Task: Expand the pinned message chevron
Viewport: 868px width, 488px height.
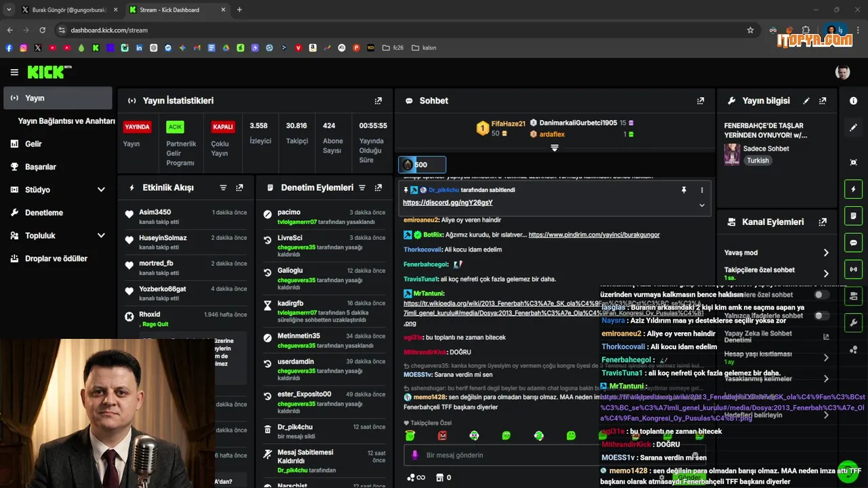Action: coord(702,205)
